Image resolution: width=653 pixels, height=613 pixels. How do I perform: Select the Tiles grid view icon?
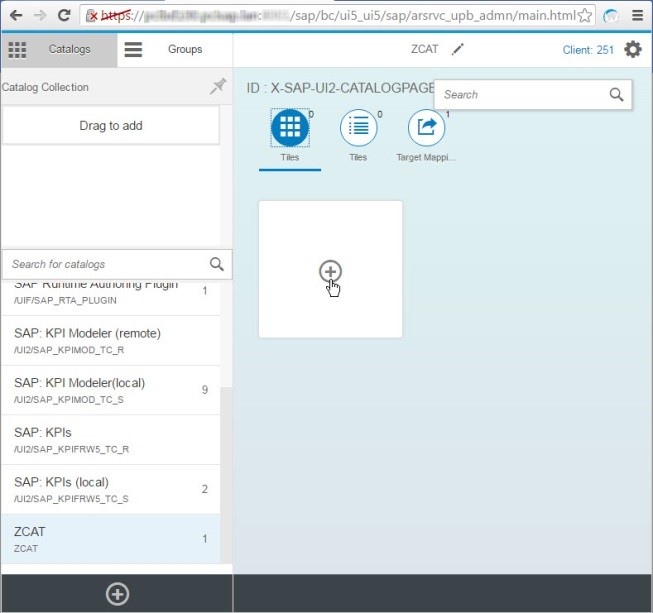[289, 128]
